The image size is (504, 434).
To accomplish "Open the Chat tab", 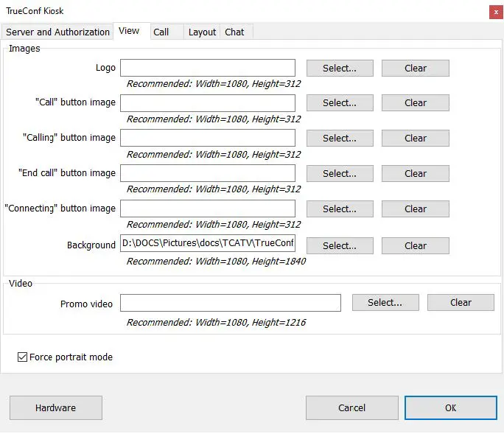I will [x=234, y=32].
